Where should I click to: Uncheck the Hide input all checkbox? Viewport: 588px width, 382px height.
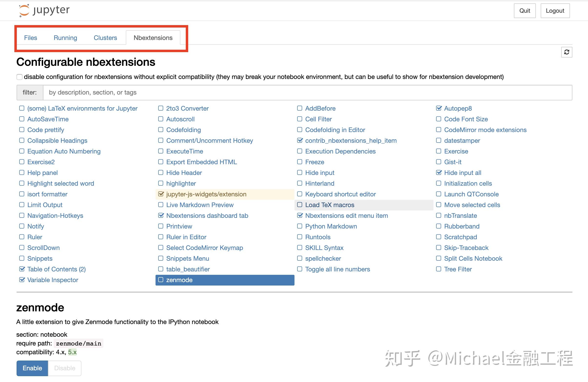(x=439, y=172)
